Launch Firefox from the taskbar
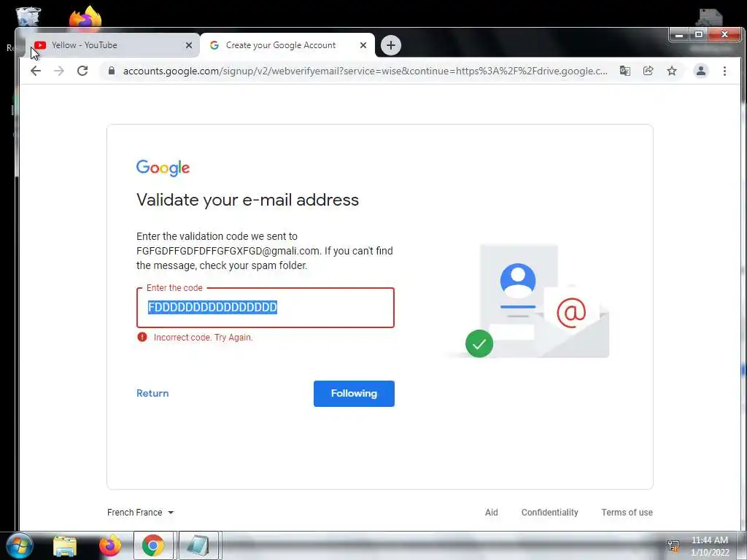This screenshot has width=747, height=560. pos(110,545)
